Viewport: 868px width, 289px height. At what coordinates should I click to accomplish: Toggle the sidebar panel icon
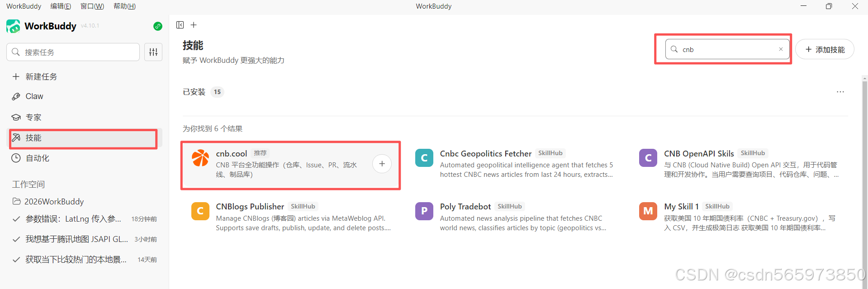click(x=180, y=25)
